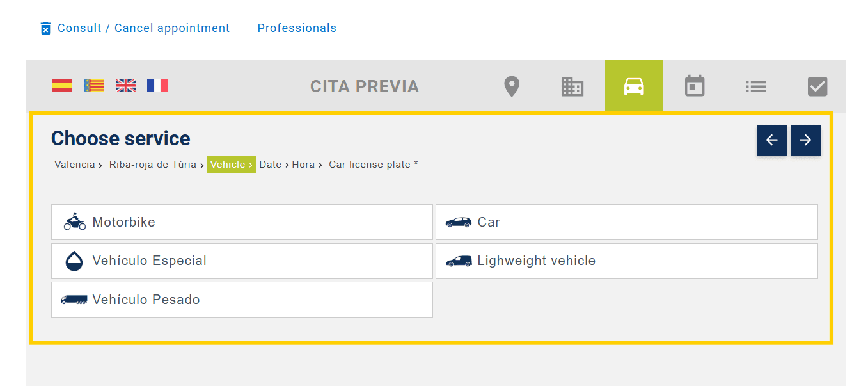Choose the Motorbike service
This screenshot has height=386, width=868.
(x=242, y=222)
